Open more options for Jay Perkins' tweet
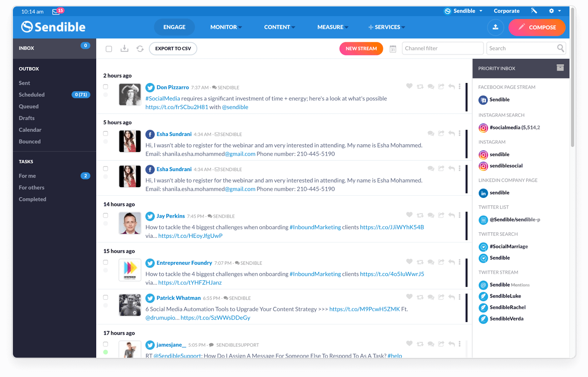Image resolution: width=588 pixels, height=377 pixels. point(459,215)
